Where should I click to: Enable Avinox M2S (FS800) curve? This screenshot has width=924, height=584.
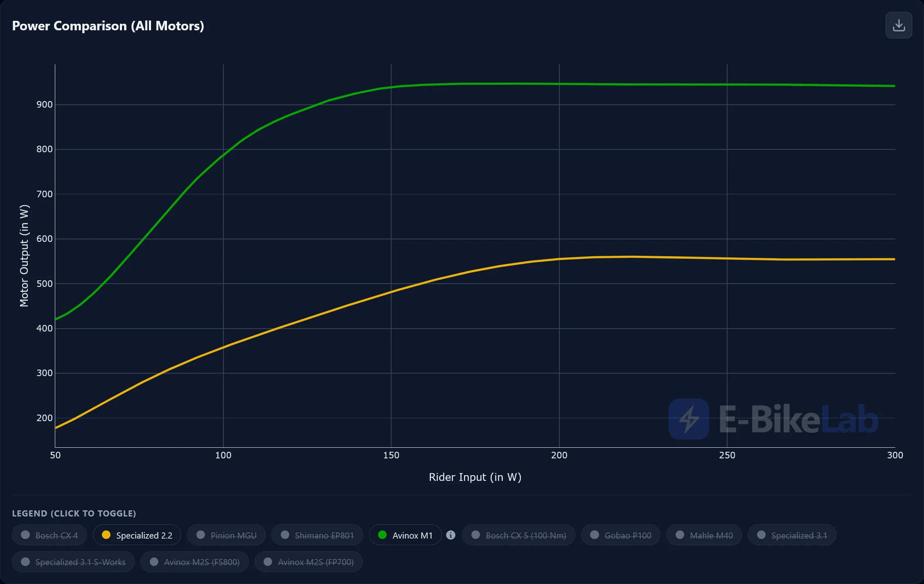[194, 562]
